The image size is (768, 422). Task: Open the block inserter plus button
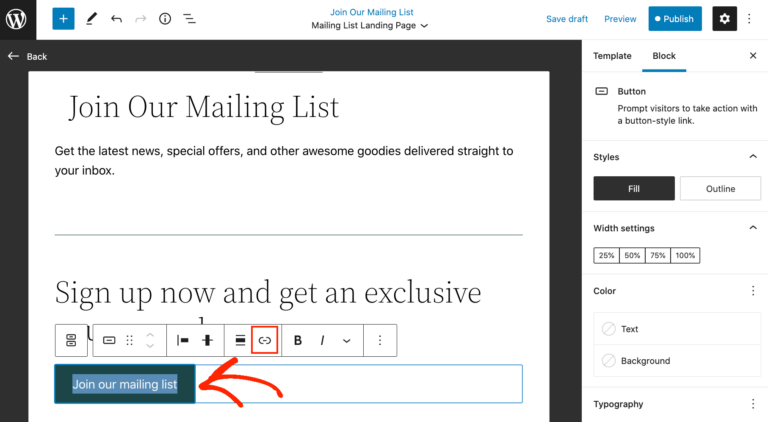click(63, 19)
